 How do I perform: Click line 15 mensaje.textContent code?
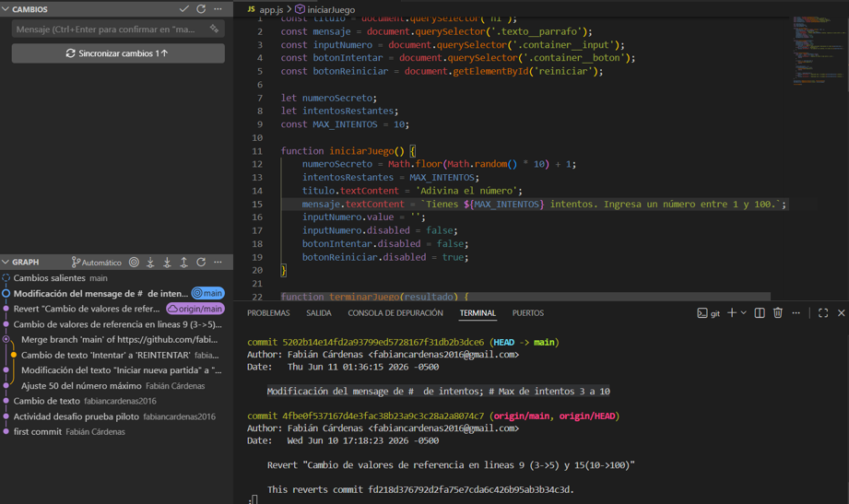click(544, 205)
